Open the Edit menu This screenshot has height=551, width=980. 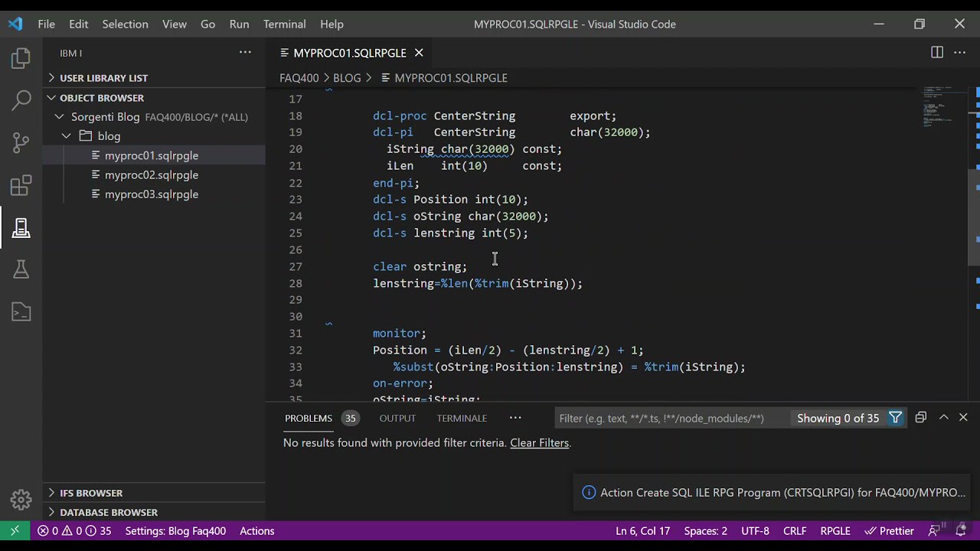pyautogui.click(x=79, y=24)
